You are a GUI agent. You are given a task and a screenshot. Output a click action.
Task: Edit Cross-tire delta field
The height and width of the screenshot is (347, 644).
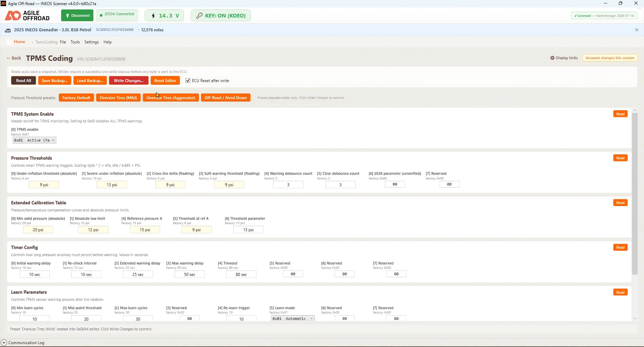[x=170, y=185]
